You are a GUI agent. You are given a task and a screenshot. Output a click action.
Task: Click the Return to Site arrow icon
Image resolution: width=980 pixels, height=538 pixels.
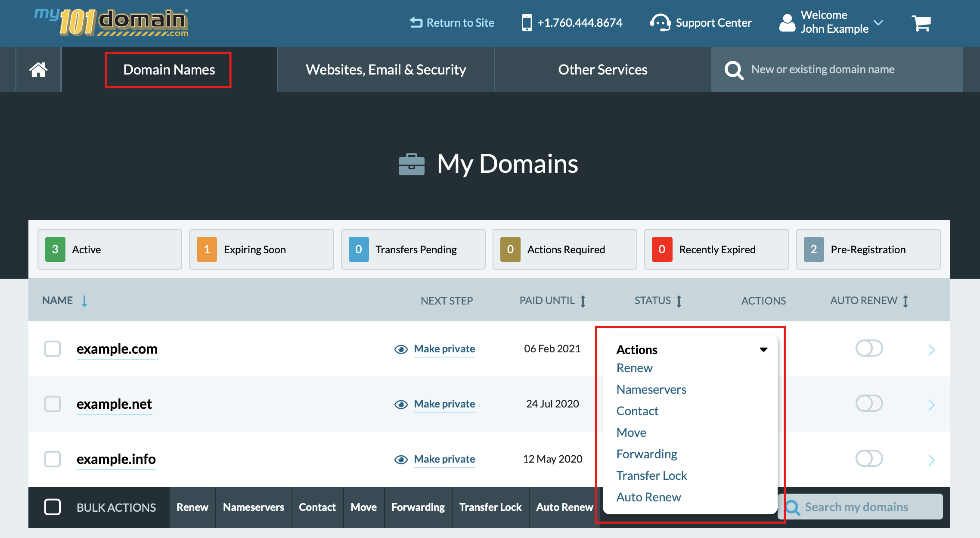tap(415, 22)
